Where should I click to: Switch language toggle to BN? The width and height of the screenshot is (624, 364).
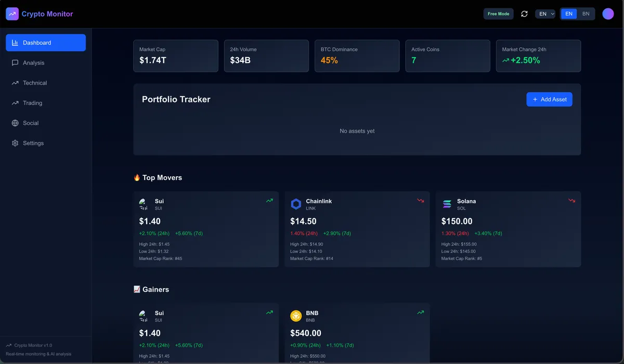pos(586,14)
